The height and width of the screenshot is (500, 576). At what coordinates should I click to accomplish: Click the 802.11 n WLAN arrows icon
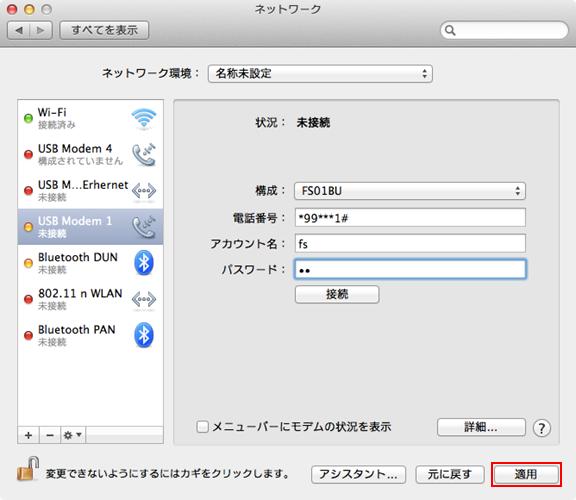pyautogui.click(x=144, y=299)
